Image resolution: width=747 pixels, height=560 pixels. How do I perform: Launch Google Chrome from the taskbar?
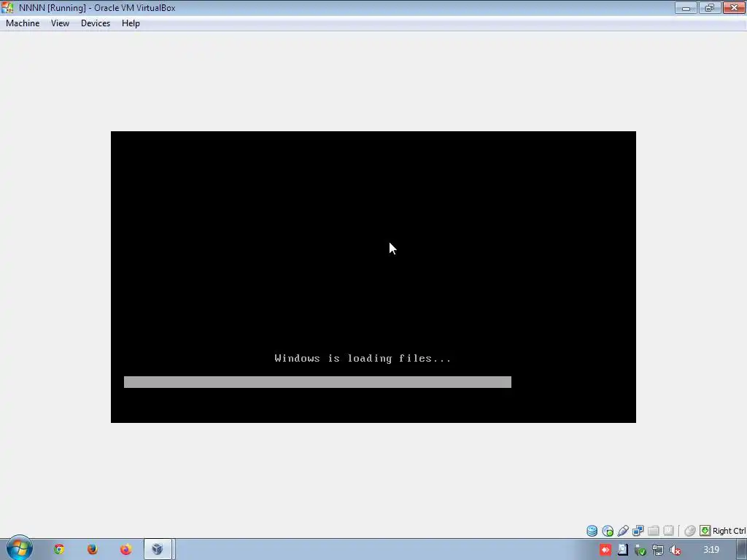pyautogui.click(x=59, y=549)
